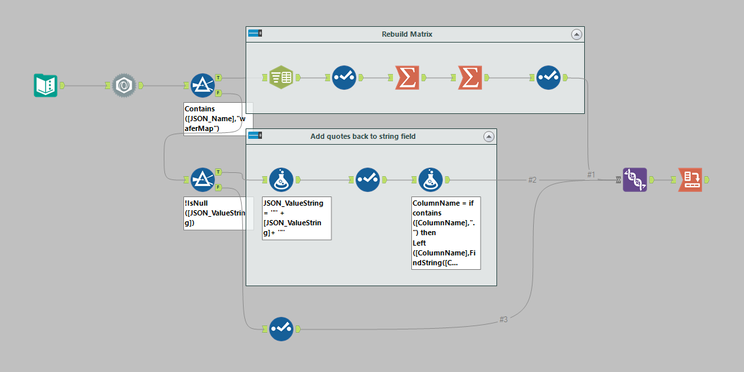This screenshot has height=372, width=744.
Task: Click the JSON_ValueString formula annotation
Action: click(x=297, y=218)
